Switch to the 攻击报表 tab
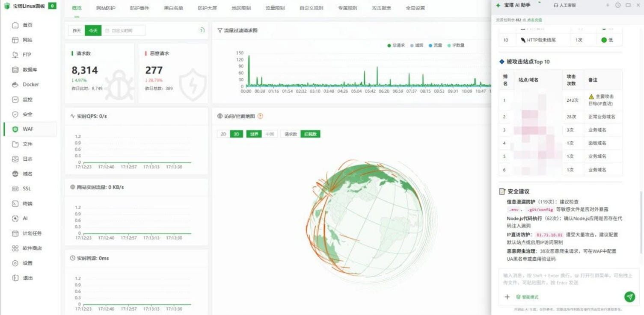 [x=382, y=8]
